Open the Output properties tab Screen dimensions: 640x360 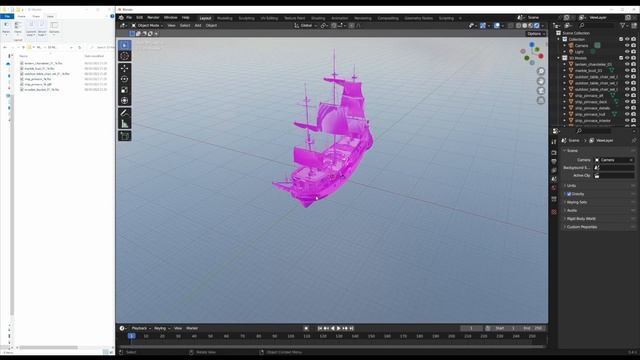[554, 162]
